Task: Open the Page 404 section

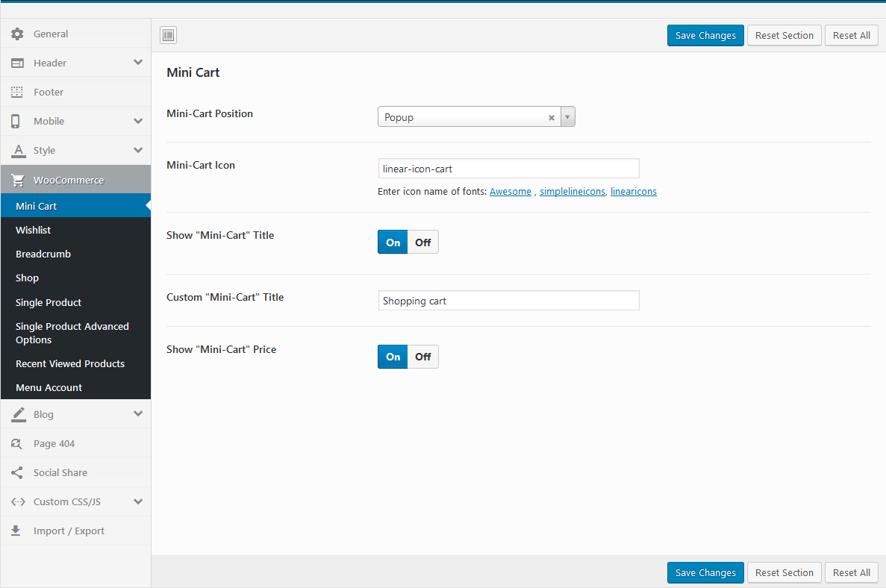Action: (x=75, y=443)
